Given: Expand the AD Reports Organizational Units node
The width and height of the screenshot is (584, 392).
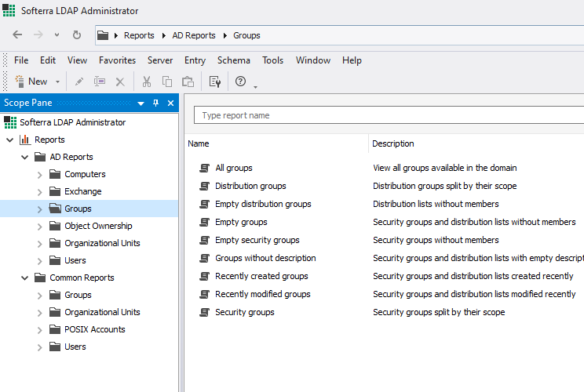Looking at the screenshot, I should pos(40,244).
